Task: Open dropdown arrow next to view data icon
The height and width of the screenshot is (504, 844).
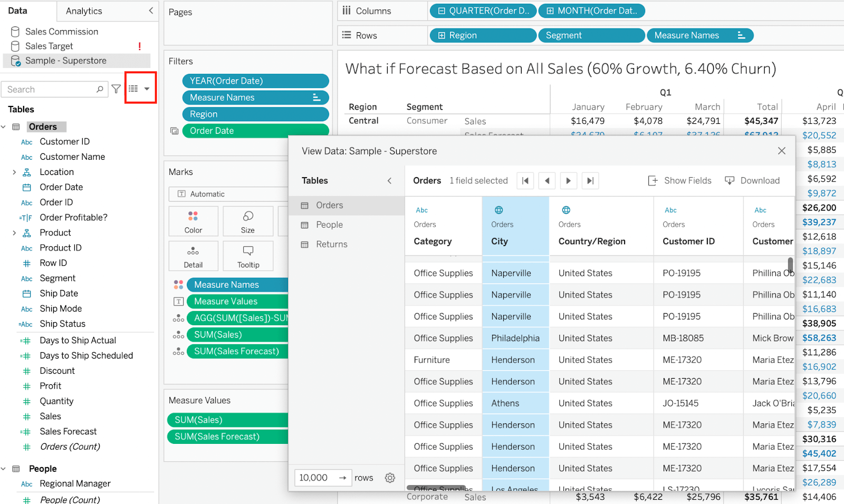Action: click(x=147, y=89)
